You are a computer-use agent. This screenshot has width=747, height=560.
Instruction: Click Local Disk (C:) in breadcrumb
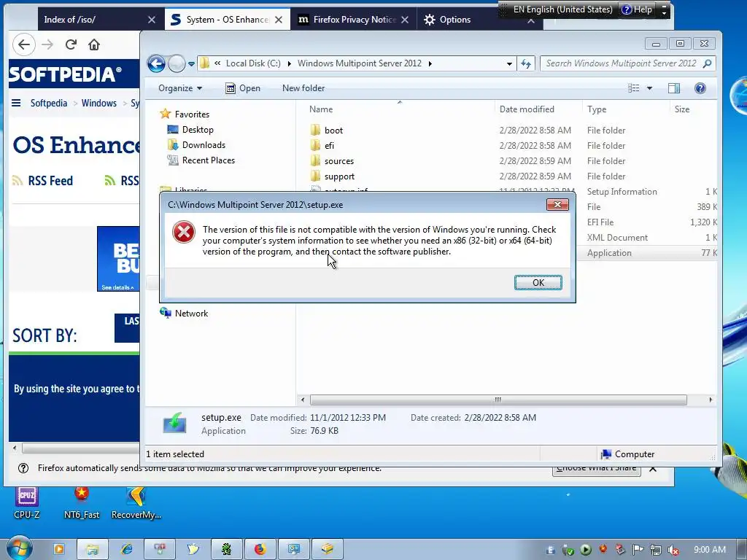(x=253, y=63)
